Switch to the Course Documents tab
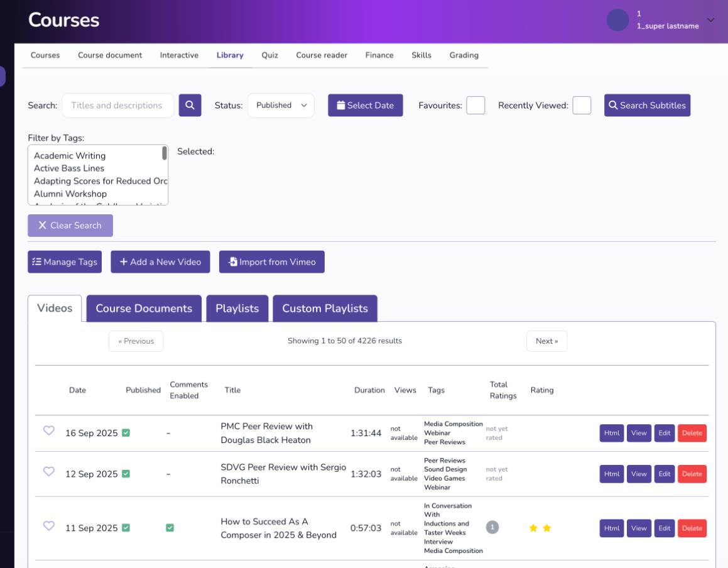 tap(144, 309)
